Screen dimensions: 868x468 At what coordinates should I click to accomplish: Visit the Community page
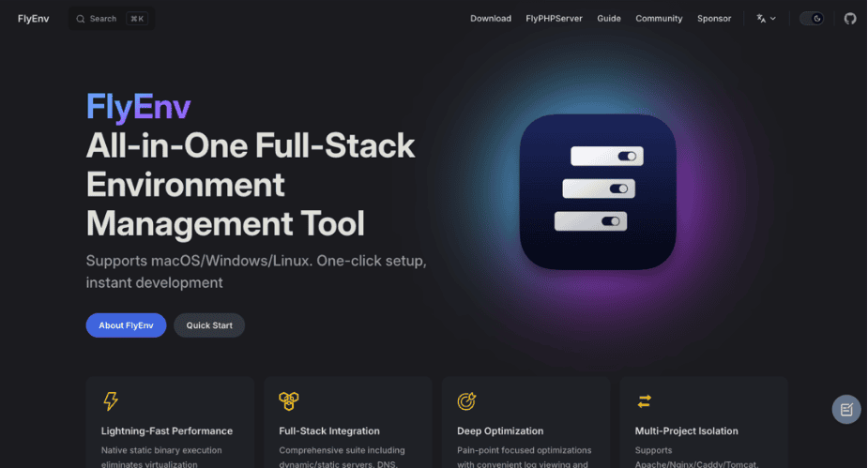coord(659,19)
